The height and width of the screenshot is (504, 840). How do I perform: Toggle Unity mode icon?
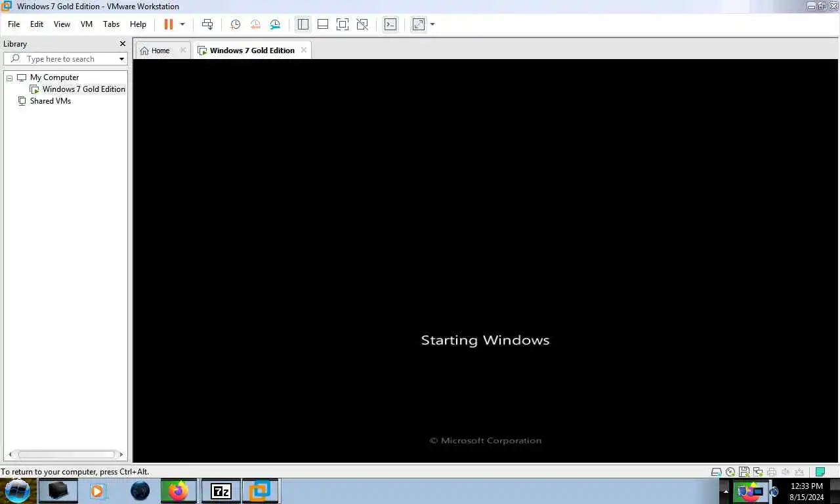coord(362,24)
